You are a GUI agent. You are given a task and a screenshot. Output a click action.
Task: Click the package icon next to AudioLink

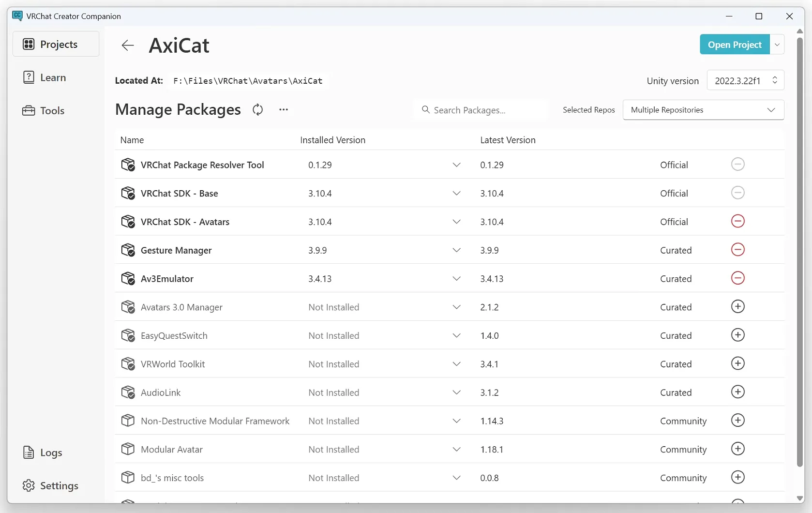[128, 392]
